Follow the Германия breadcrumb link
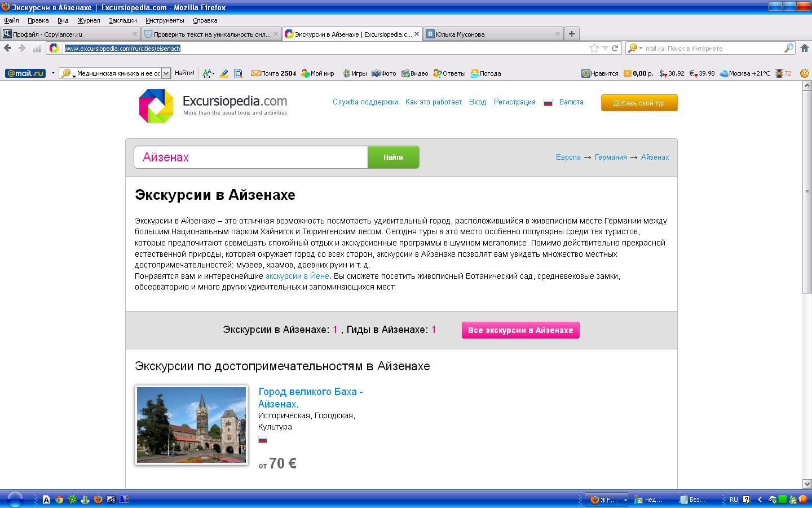The height and width of the screenshot is (508, 812). [x=611, y=157]
